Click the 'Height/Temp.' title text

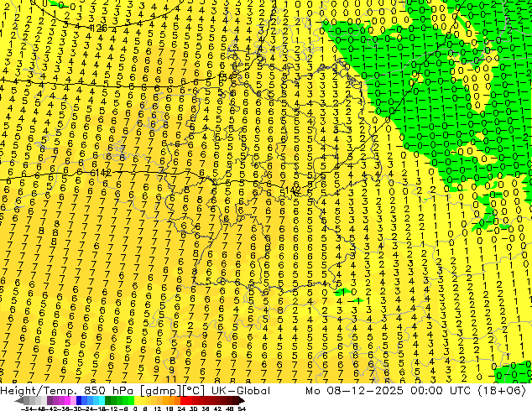pos(38,391)
